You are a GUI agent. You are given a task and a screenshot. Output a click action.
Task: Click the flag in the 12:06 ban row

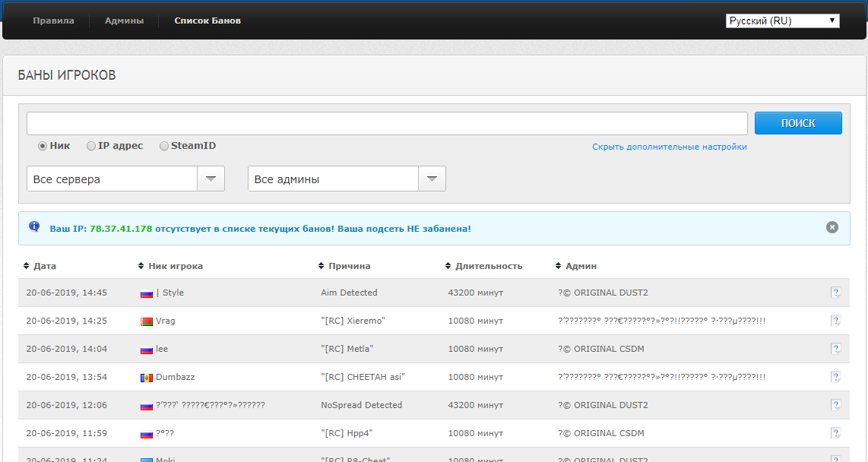tap(147, 407)
